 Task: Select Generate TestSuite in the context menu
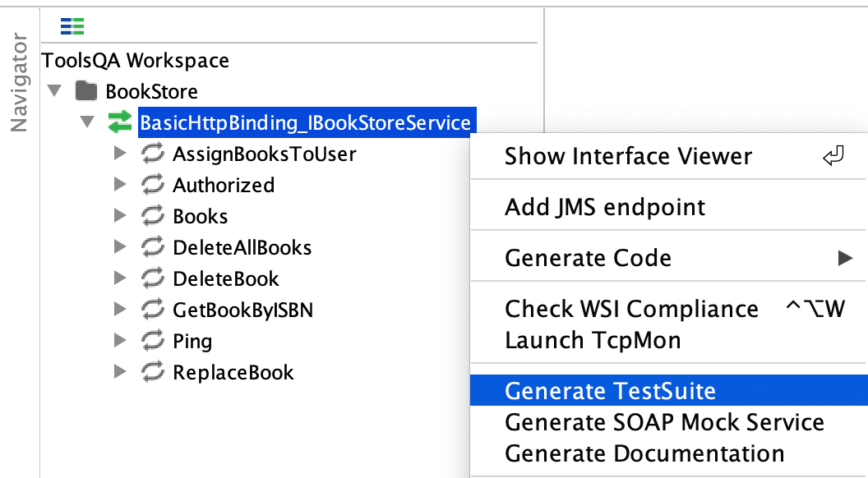[x=669, y=391]
